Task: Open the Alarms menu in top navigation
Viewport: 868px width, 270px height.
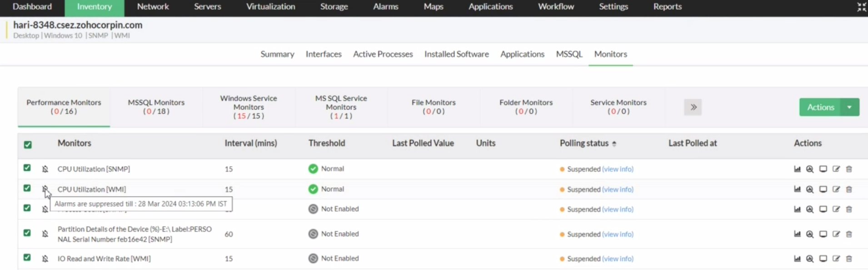Action: pyautogui.click(x=385, y=7)
